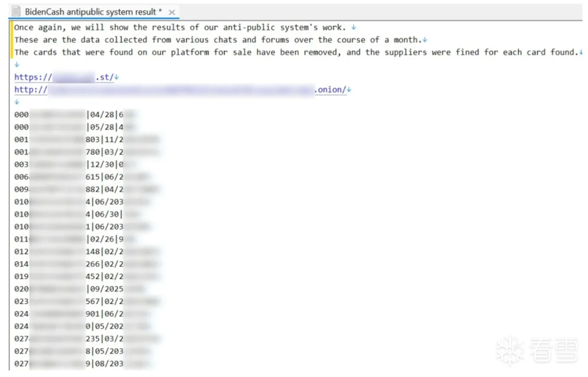Image resolution: width=588 pixels, height=377 pixels.
Task: Click the row containing "|09/2025"
Action: click(79, 289)
